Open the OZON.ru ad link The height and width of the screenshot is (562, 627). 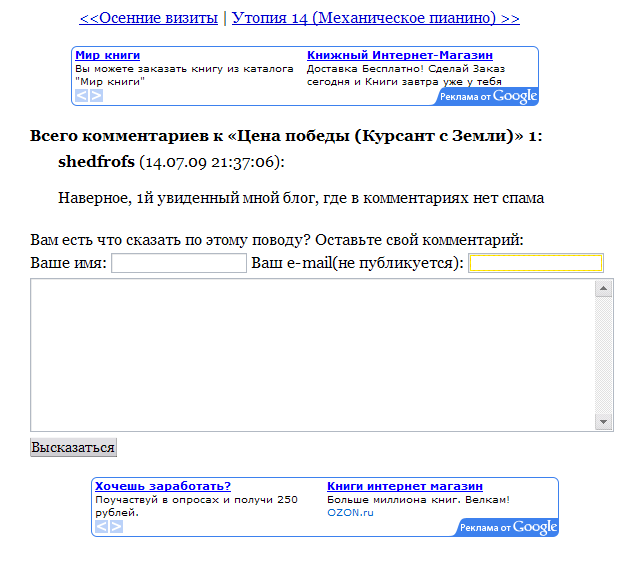pyautogui.click(x=350, y=512)
